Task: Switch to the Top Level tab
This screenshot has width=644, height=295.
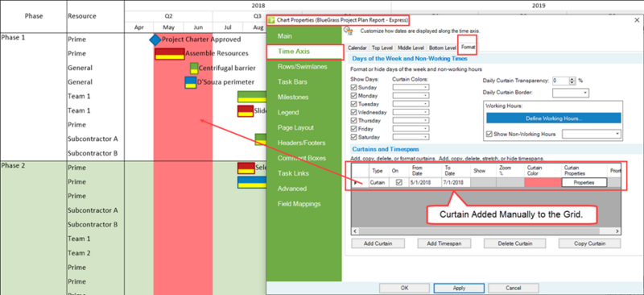Action: [x=382, y=48]
